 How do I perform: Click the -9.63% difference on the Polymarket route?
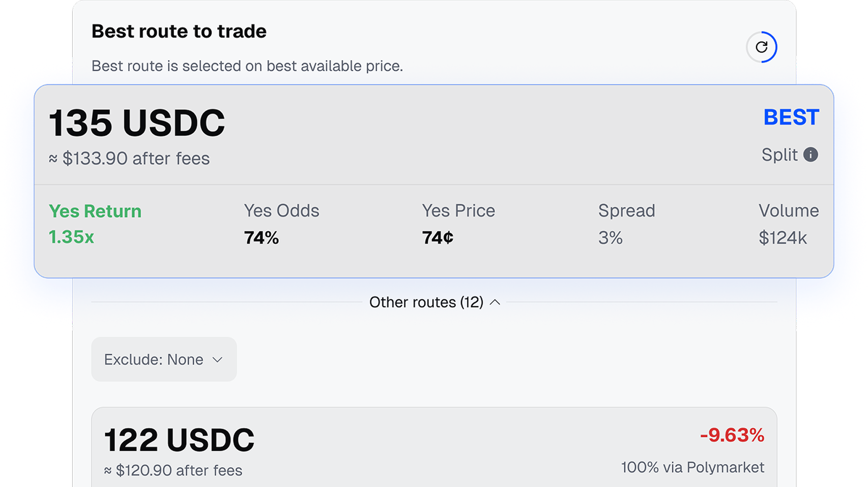point(732,435)
